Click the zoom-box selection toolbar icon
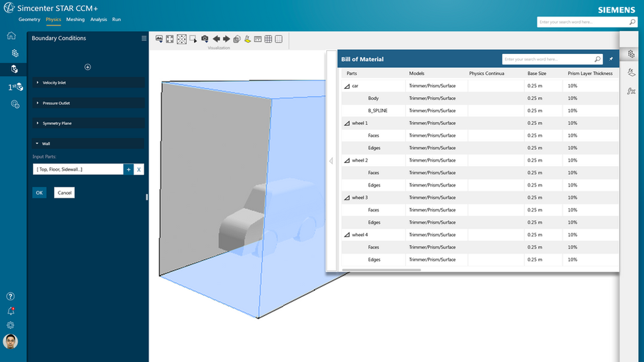This screenshot has width=644, height=362. click(x=193, y=39)
